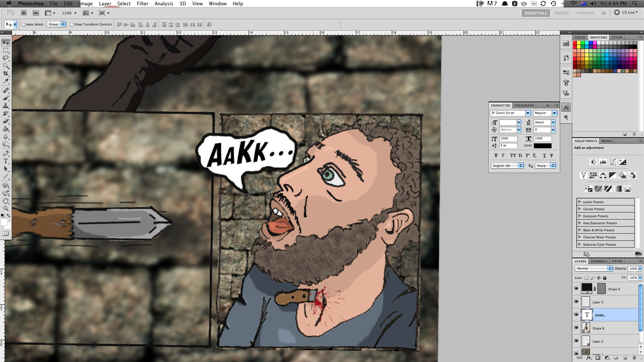Open the Layer menu

pos(105,4)
